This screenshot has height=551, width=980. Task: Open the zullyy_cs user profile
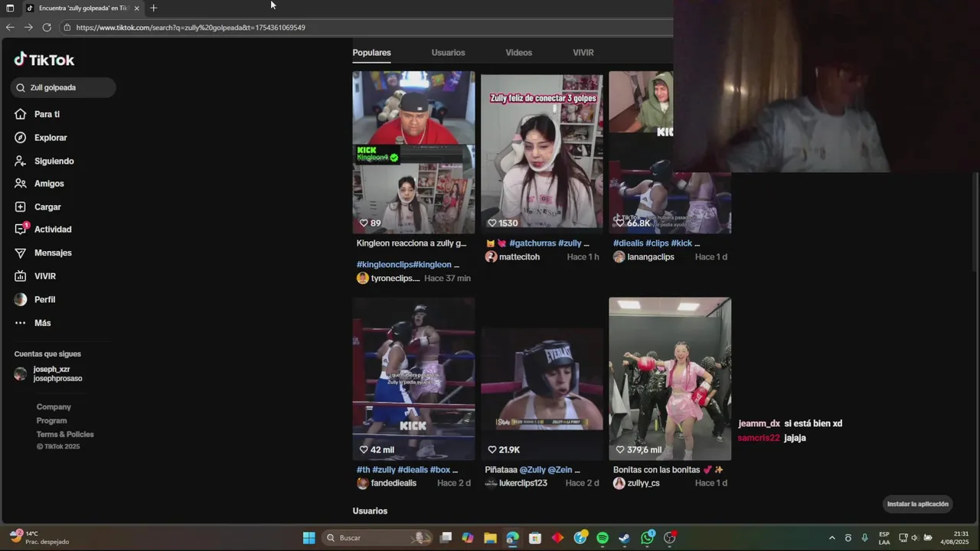click(x=643, y=484)
